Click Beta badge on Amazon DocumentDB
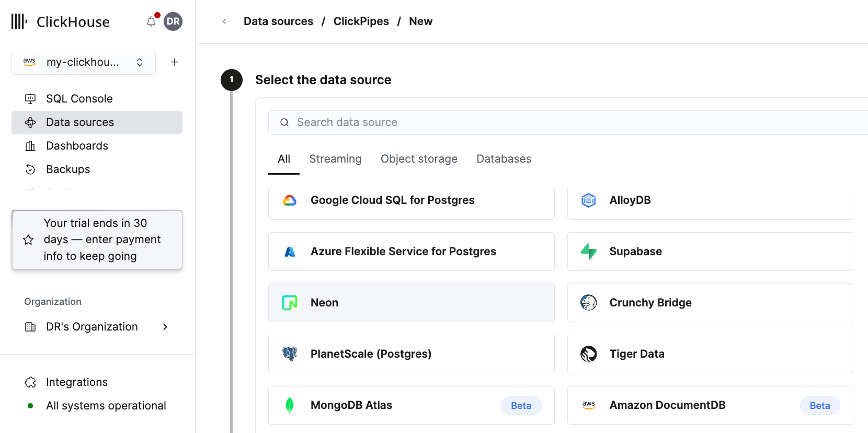This screenshot has height=433, width=868. pyautogui.click(x=820, y=405)
